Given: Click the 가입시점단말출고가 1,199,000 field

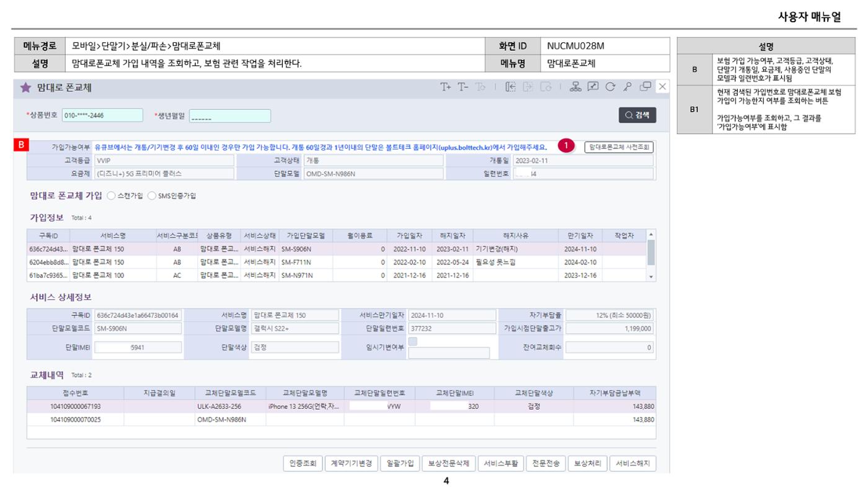Looking at the screenshot, I should (x=609, y=328).
